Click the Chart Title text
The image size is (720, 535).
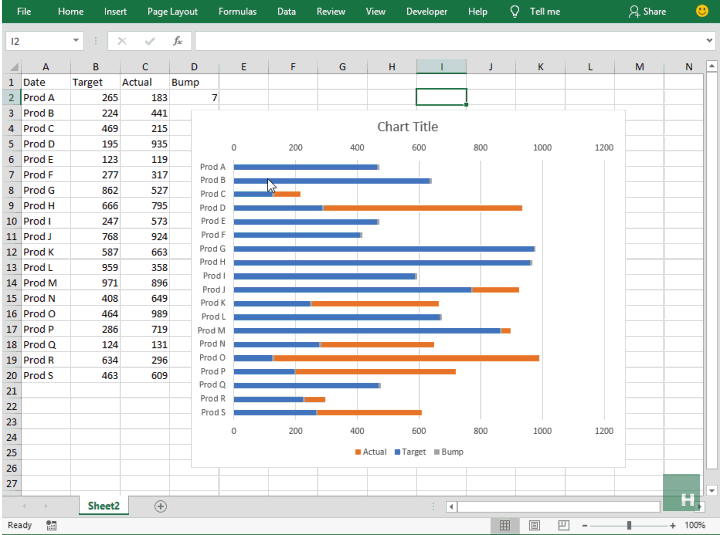coord(407,127)
